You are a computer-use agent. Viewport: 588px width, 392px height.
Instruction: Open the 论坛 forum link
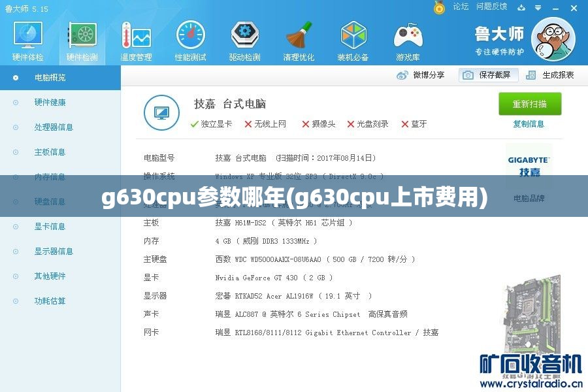[x=461, y=7]
